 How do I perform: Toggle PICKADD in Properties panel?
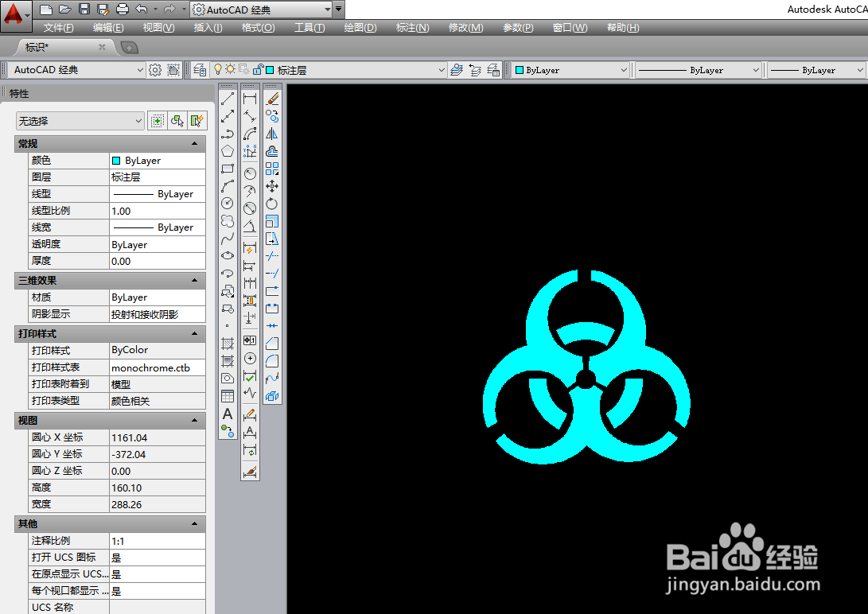158,121
